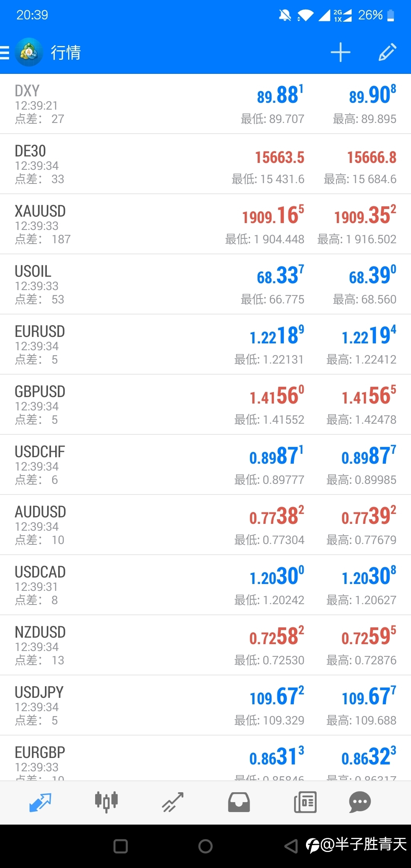Select the GBPUSD quote row
The width and height of the screenshot is (411, 868).
205,404
